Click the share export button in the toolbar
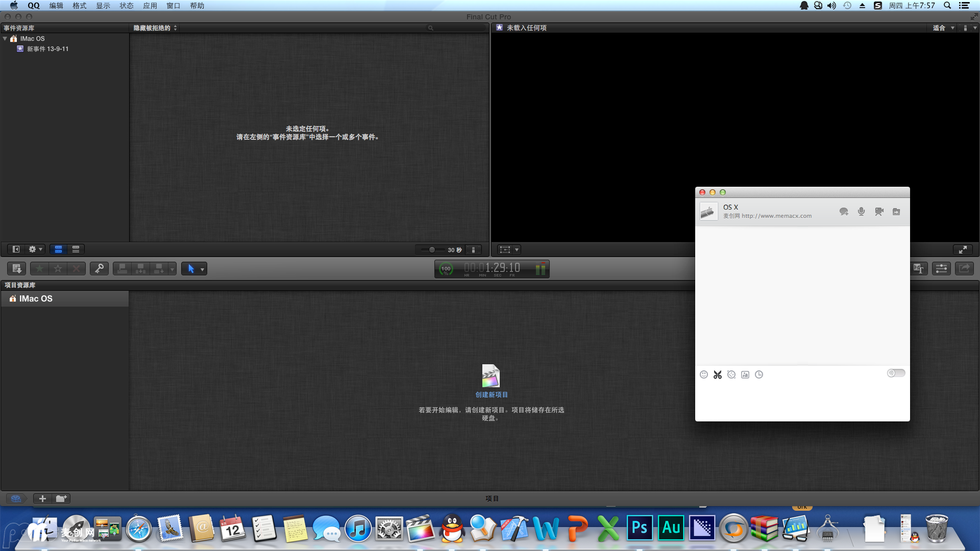Image resolution: width=980 pixels, height=551 pixels. pos(964,268)
